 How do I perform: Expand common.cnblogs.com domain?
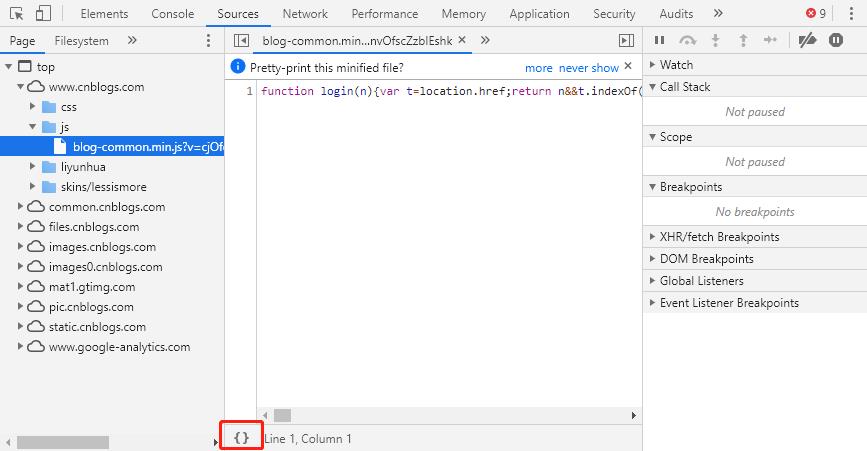click(x=20, y=207)
